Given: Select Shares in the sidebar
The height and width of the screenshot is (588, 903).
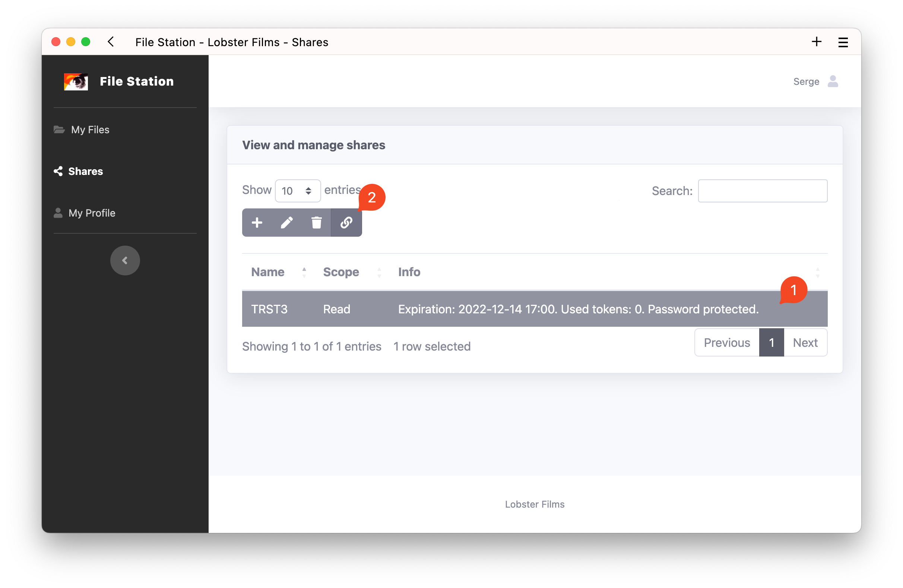Looking at the screenshot, I should point(85,171).
